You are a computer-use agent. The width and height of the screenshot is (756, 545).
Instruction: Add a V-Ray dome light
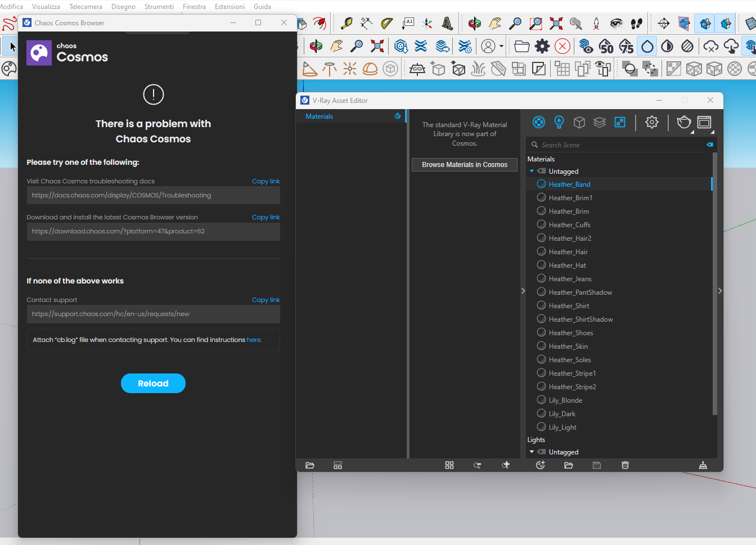pyautogui.click(x=370, y=69)
